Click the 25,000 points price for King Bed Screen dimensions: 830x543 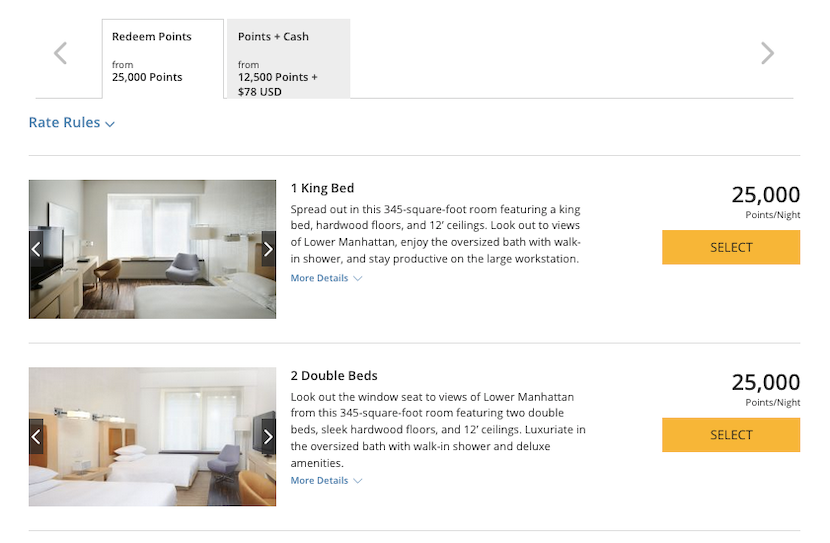(x=765, y=195)
